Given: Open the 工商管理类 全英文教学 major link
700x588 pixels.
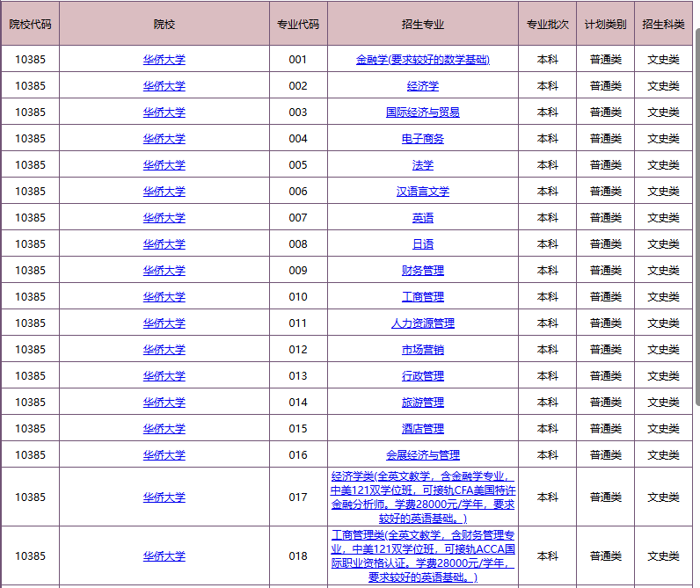Looking at the screenshot, I should pos(423,555).
